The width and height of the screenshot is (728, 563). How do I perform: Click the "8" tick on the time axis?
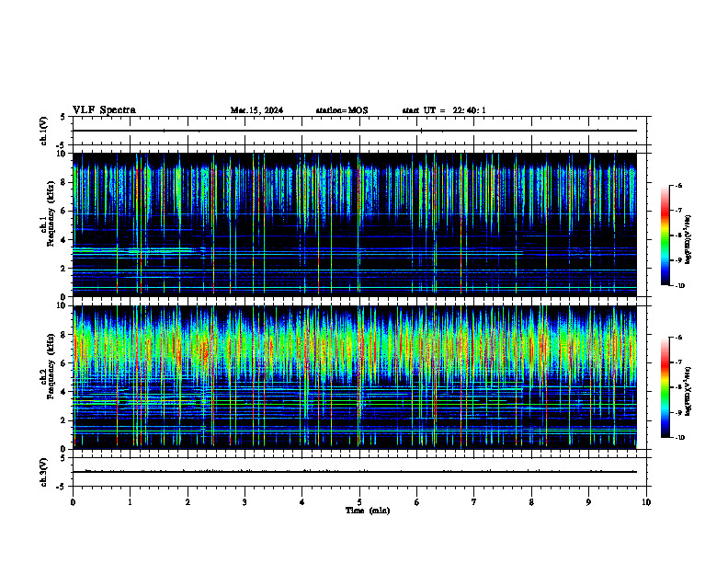point(531,502)
